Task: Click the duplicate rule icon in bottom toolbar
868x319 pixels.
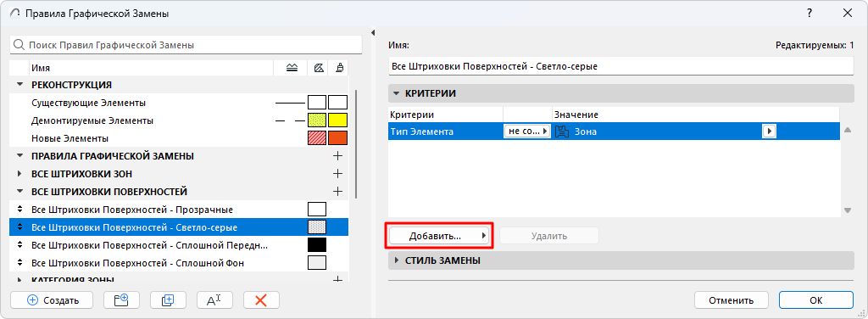Action: (x=168, y=299)
